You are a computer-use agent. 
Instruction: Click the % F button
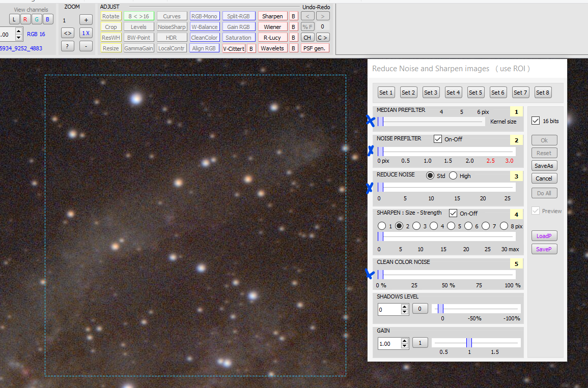click(307, 26)
